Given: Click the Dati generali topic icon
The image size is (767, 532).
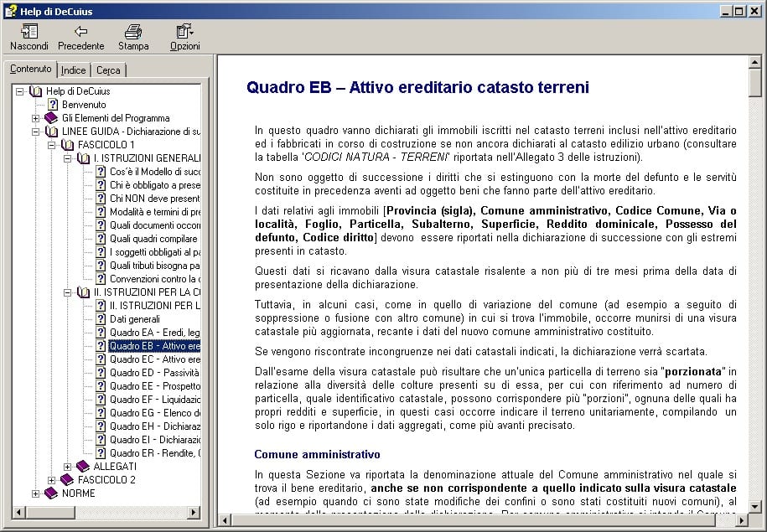Looking at the screenshot, I should tap(101, 319).
